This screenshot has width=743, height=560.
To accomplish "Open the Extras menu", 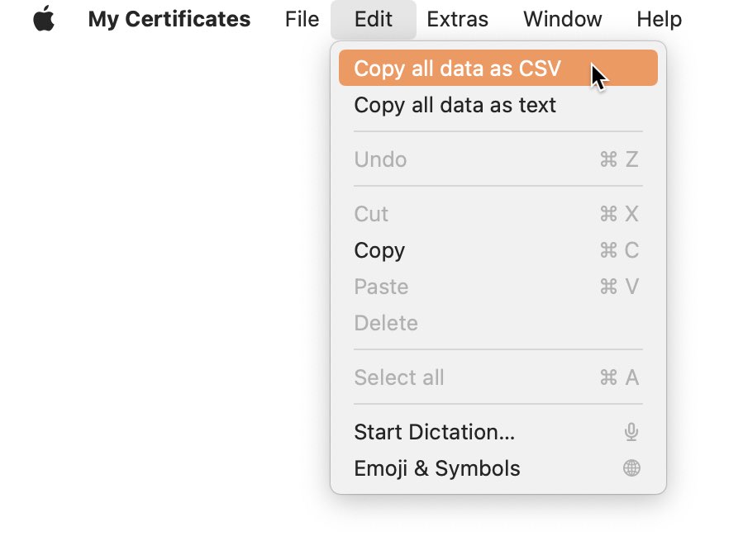I will click(457, 19).
